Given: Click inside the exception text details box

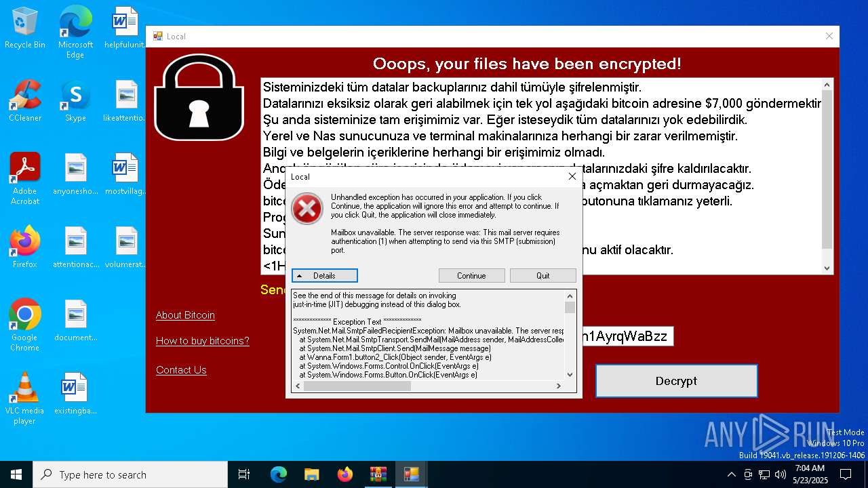Looking at the screenshot, I should (428, 335).
